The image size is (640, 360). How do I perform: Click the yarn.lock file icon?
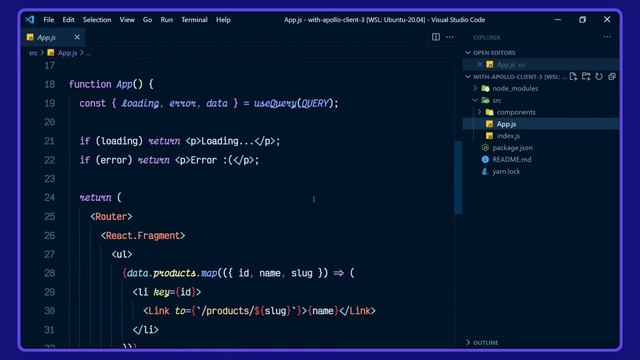pos(485,171)
